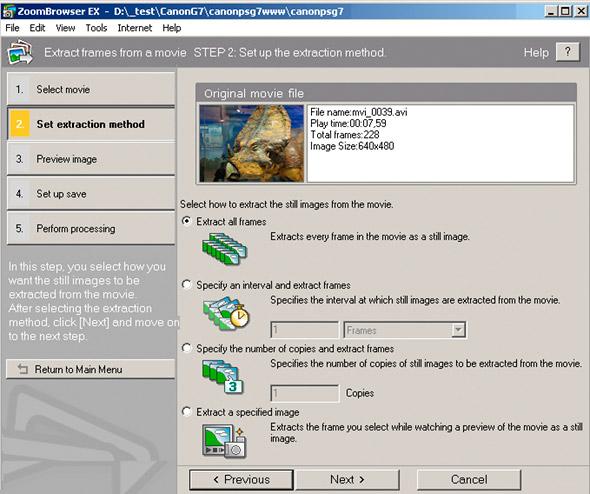
Task: Open the Tools menu
Action: [96, 28]
